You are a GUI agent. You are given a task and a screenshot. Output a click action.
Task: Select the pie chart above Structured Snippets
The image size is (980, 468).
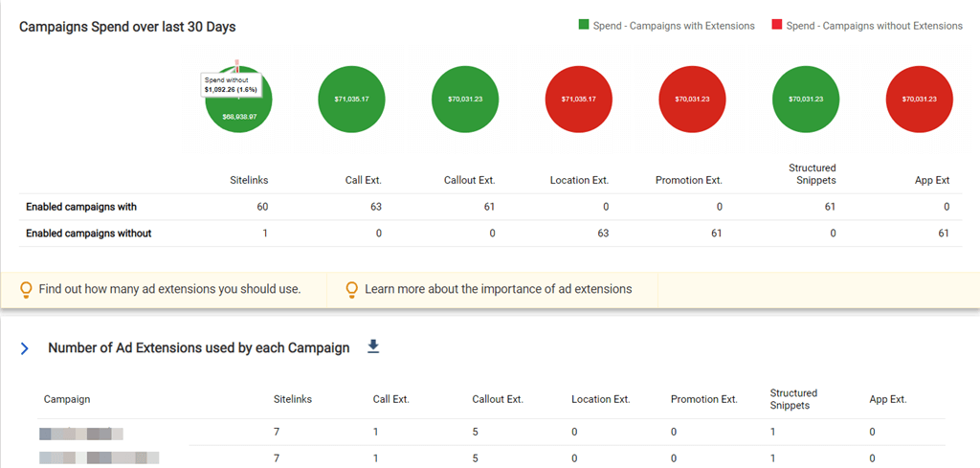pyautogui.click(x=806, y=99)
